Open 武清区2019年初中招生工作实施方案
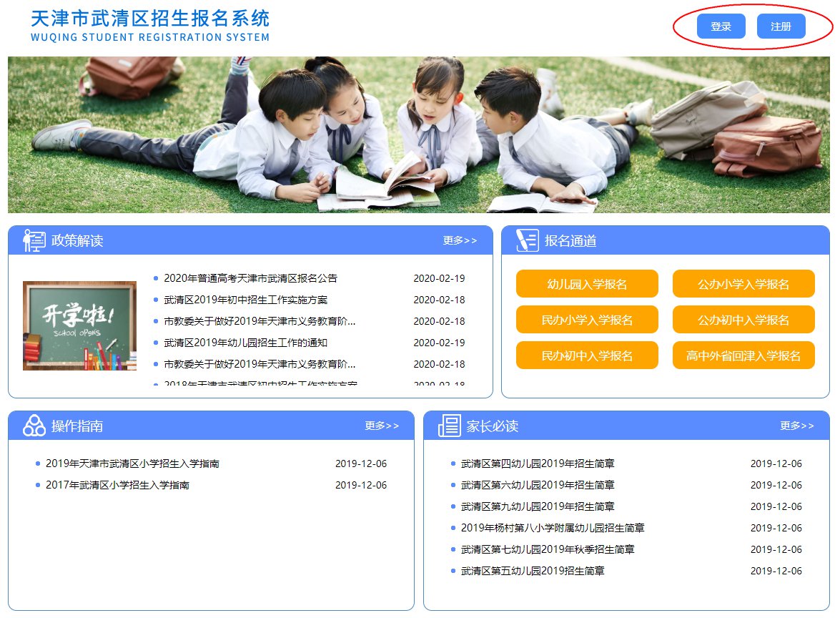 point(245,300)
